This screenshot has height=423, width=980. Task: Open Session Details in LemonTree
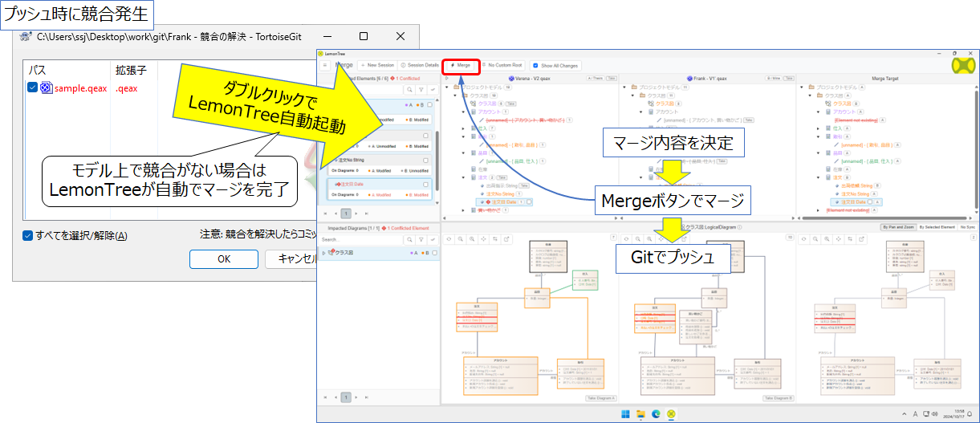click(x=420, y=65)
